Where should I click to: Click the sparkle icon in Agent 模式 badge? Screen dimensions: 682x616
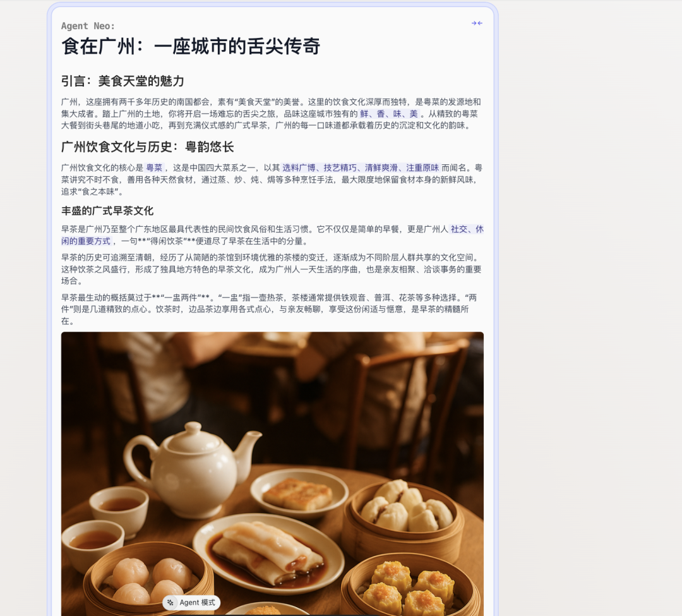(170, 603)
